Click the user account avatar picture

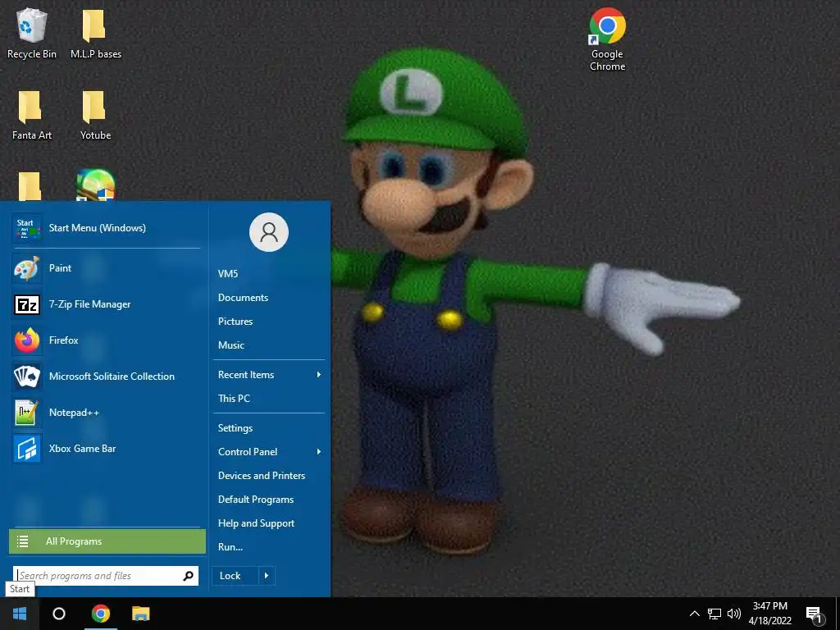(269, 232)
